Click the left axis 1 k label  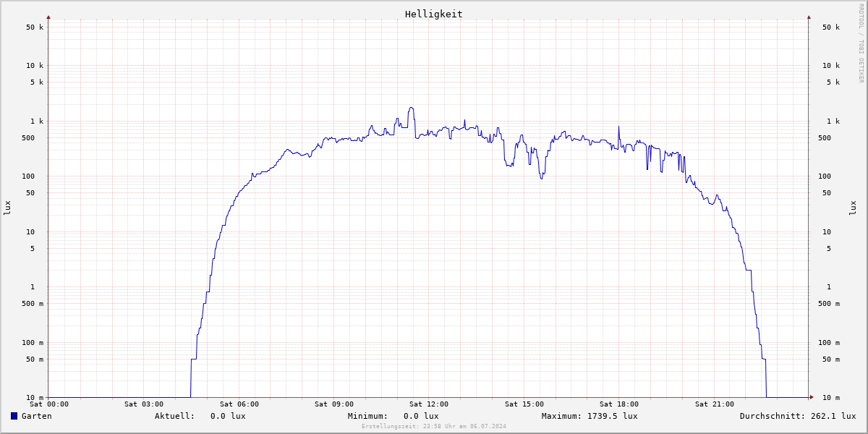pyautogui.click(x=37, y=122)
